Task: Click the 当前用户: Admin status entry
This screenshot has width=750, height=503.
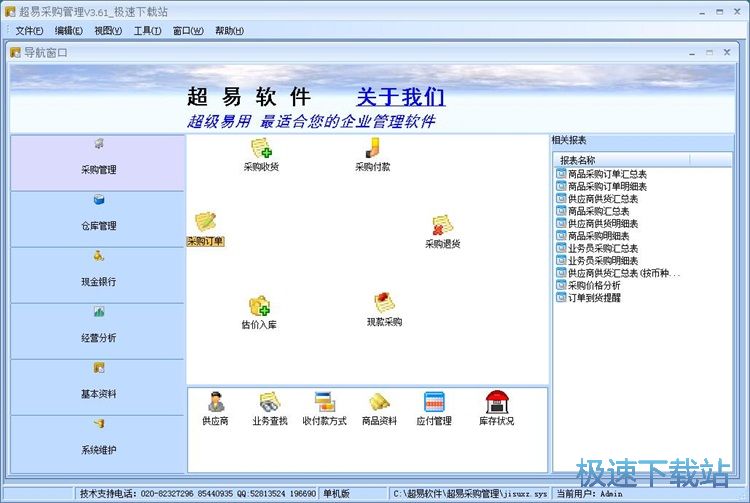Action: (x=589, y=494)
